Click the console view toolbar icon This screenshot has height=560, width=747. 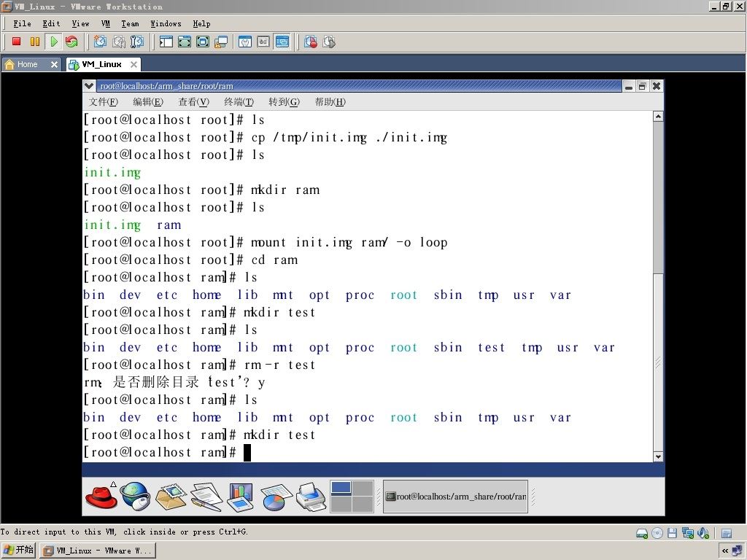tap(282, 42)
